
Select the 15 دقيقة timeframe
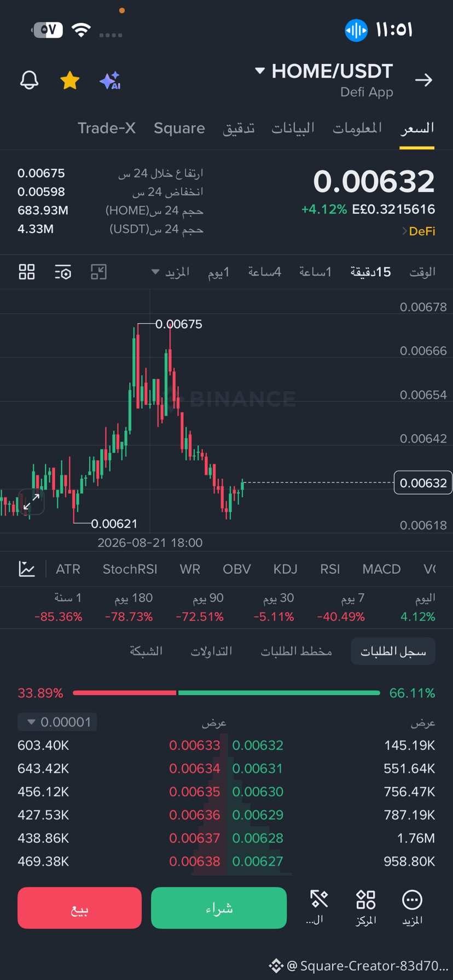pos(371,272)
